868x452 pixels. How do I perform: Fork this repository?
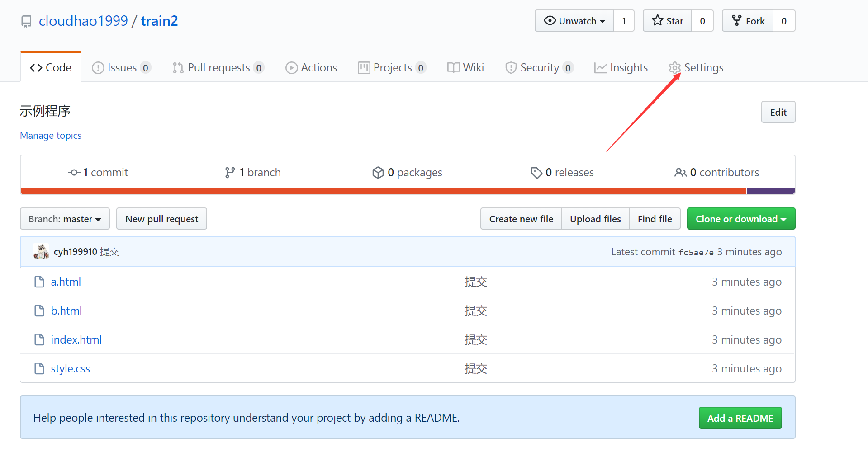pos(748,21)
